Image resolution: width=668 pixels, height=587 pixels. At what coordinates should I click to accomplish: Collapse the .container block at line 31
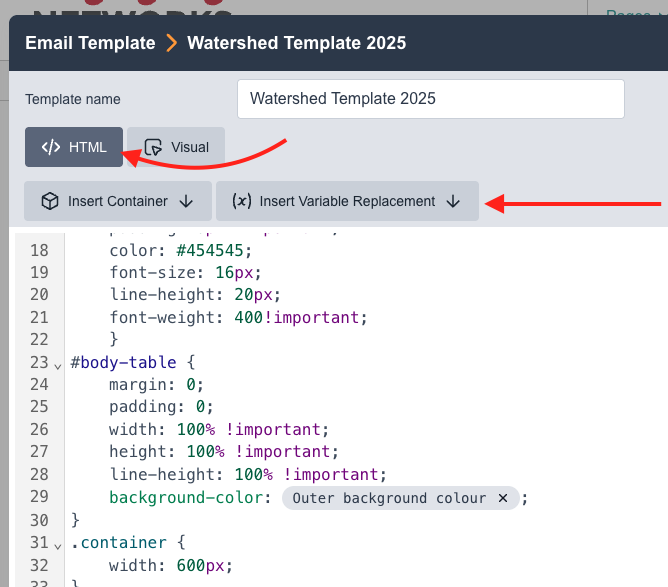point(57,545)
